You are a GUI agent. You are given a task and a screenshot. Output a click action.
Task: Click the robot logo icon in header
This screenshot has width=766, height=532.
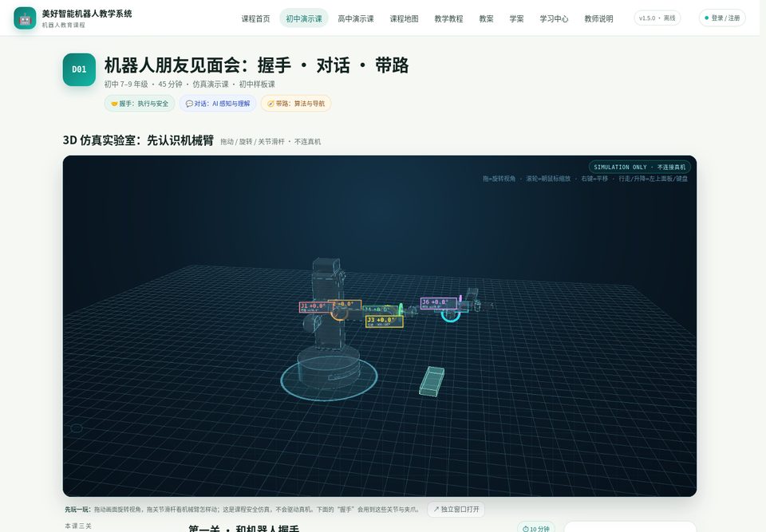click(x=25, y=18)
